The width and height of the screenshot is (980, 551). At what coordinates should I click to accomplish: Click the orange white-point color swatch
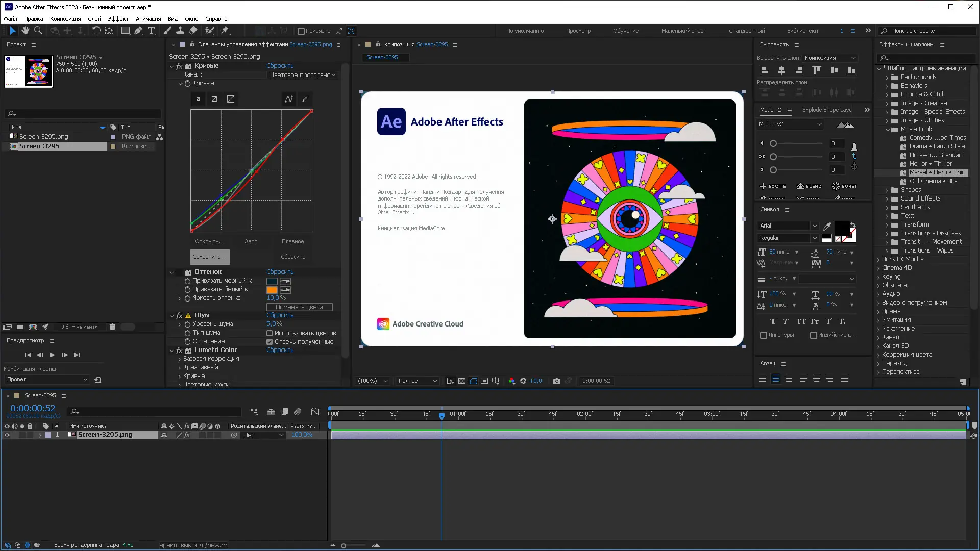[x=272, y=290]
